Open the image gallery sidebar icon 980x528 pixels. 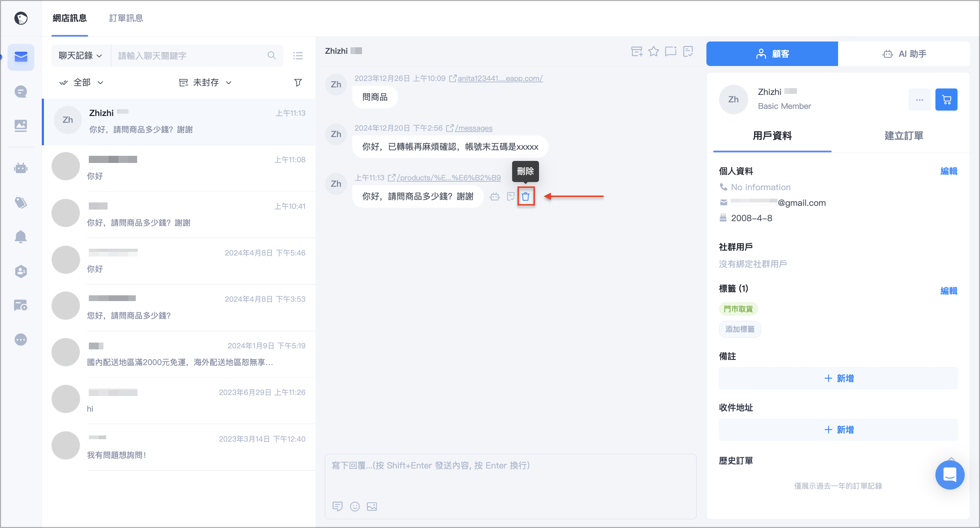[x=20, y=125]
